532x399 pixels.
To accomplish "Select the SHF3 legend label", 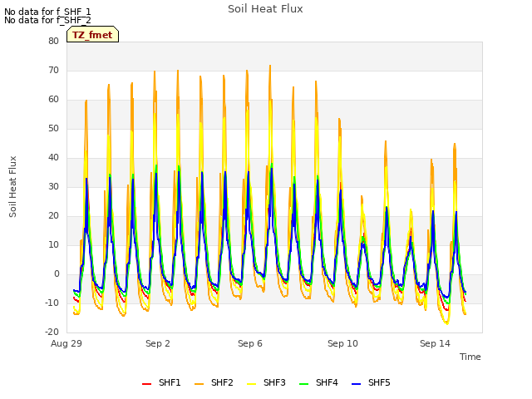I will [x=274, y=382].
